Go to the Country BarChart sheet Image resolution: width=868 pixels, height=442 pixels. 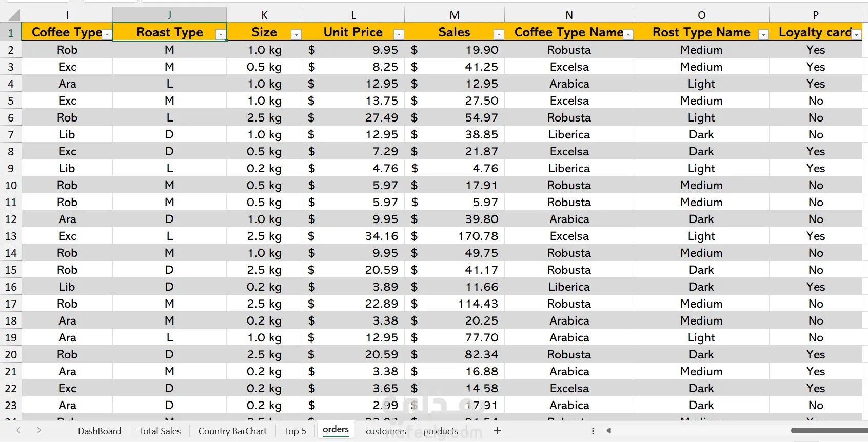click(232, 431)
